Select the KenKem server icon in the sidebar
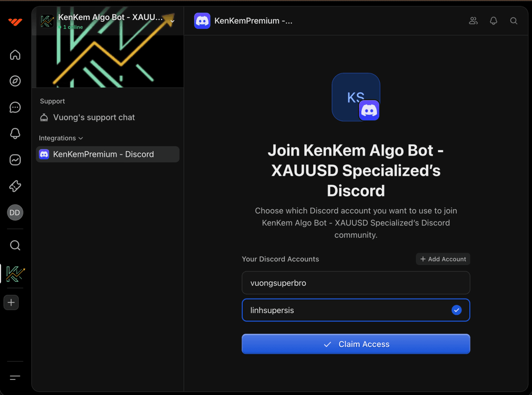The image size is (532, 395). [15, 274]
